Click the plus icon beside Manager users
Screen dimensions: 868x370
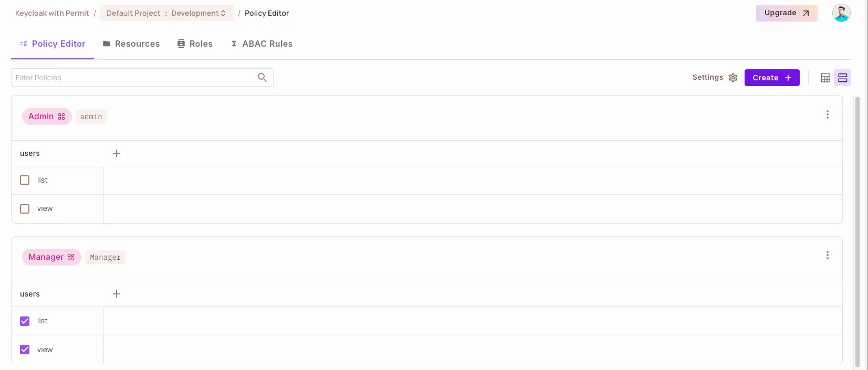click(117, 294)
